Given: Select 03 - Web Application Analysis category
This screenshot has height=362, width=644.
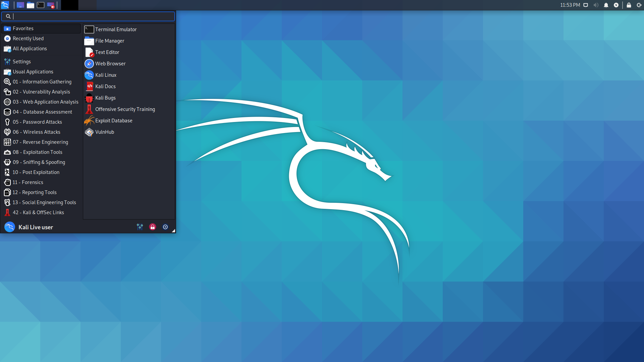Looking at the screenshot, I should click(42, 102).
